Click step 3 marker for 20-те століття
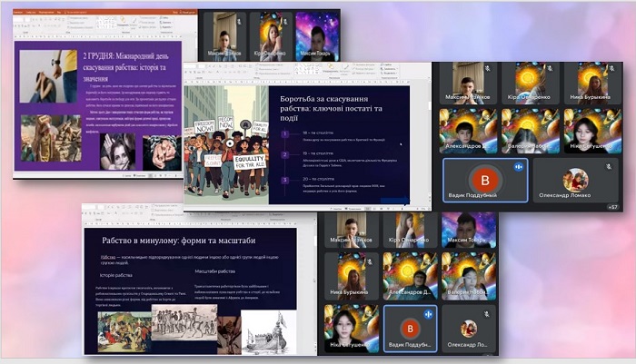636x364 pixels. tap(285, 180)
